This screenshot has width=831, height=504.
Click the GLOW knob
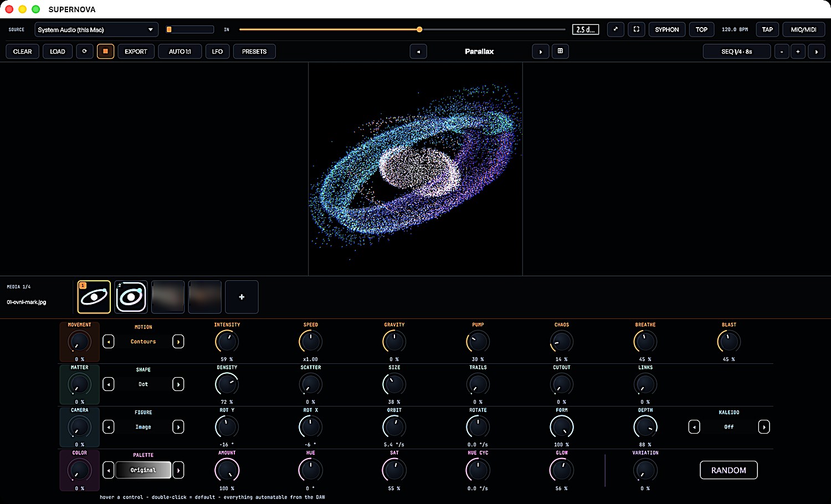coord(561,470)
